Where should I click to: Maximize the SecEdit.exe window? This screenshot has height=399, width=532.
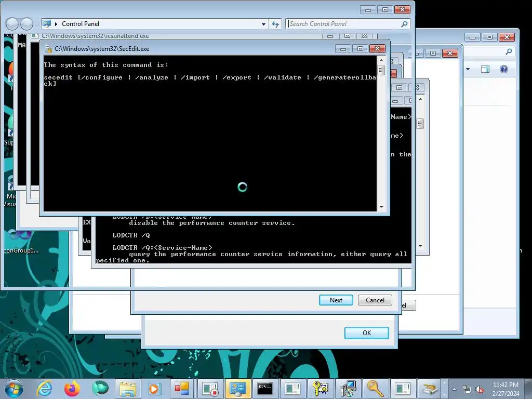(360, 49)
